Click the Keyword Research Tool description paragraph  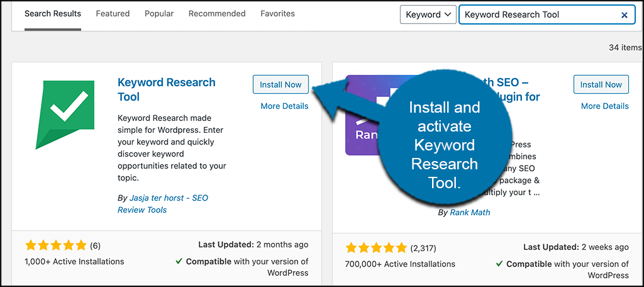pyautogui.click(x=172, y=148)
